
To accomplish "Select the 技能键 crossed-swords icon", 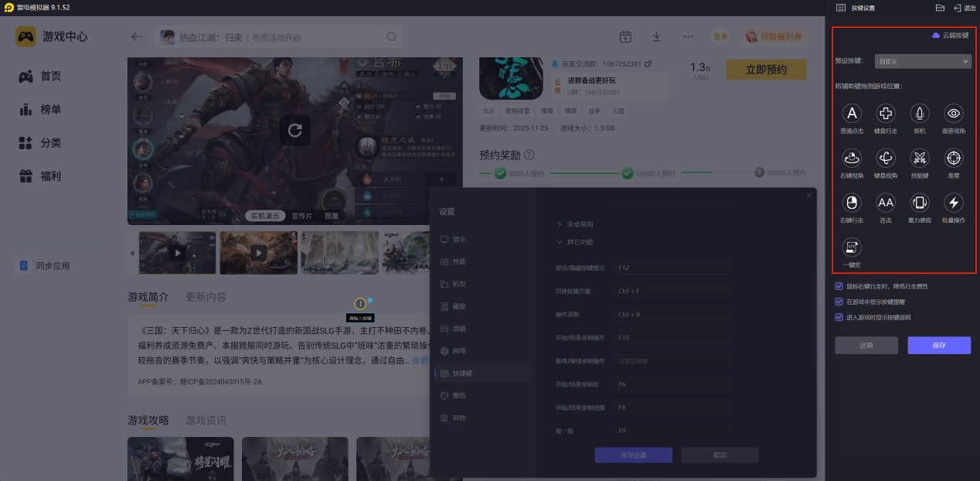I will (x=920, y=159).
